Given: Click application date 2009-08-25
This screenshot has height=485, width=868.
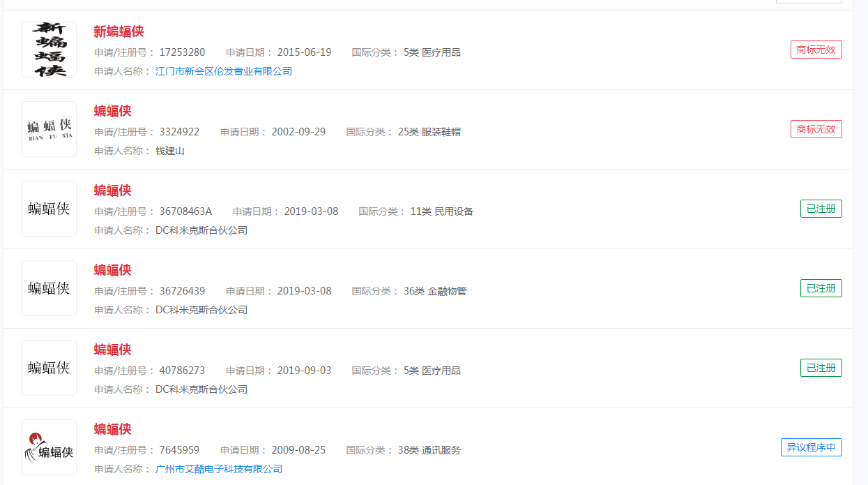Looking at the screenshot, I should point(298,450).
